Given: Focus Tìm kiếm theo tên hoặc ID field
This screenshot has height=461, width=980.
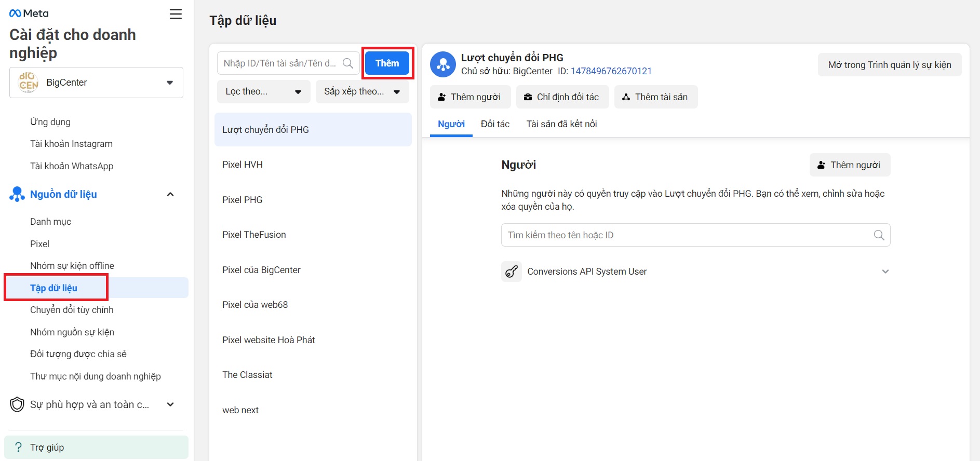Looking at the screenshot, I should 695,235.
